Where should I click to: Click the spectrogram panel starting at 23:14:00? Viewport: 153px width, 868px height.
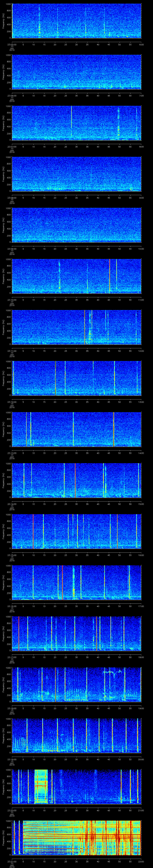point(76,481)
